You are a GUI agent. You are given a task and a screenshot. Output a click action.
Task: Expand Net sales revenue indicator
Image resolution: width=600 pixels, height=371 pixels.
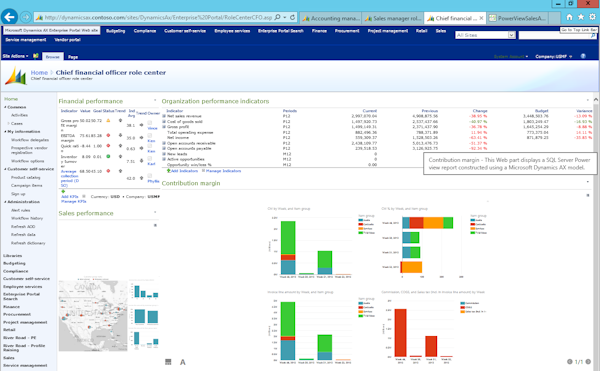[x=164, y=116]
